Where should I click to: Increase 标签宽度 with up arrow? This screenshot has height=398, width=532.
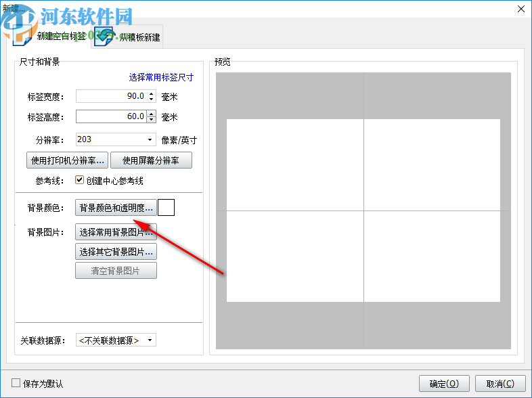152,93
